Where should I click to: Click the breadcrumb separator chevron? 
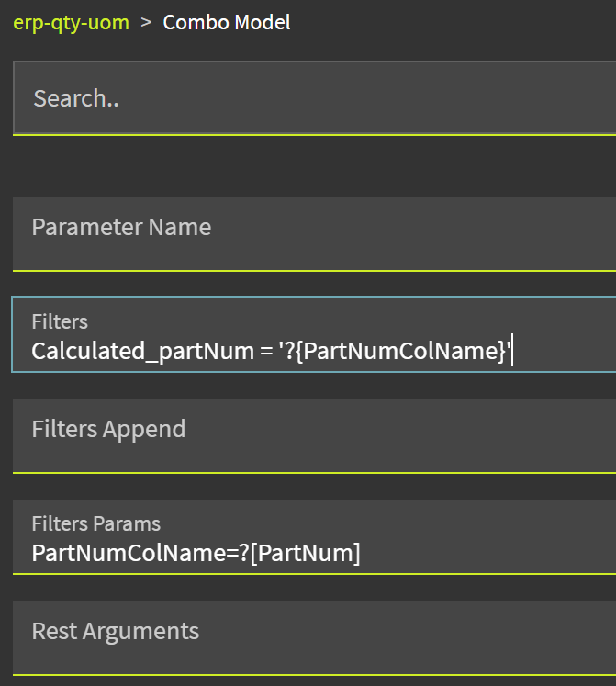tap(146, 23)
